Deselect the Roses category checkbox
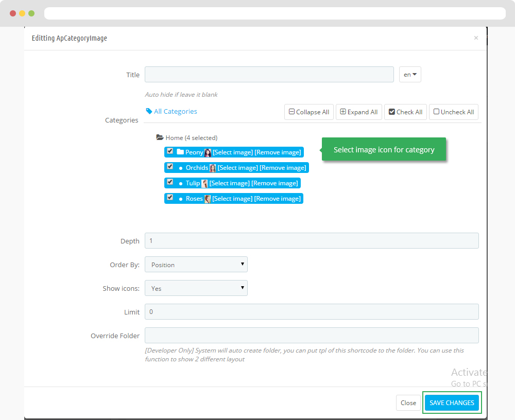 (x=170, y=198)
